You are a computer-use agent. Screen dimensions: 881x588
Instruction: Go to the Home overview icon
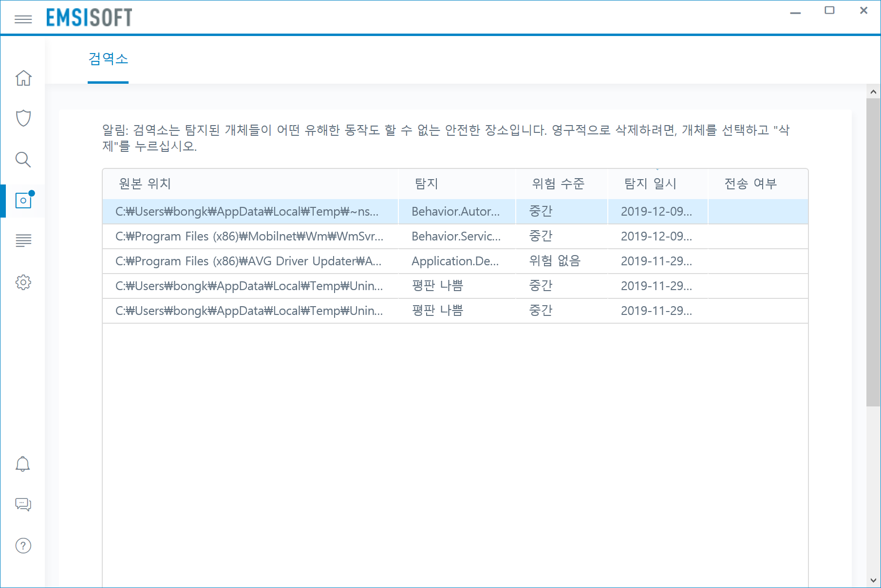23,78
